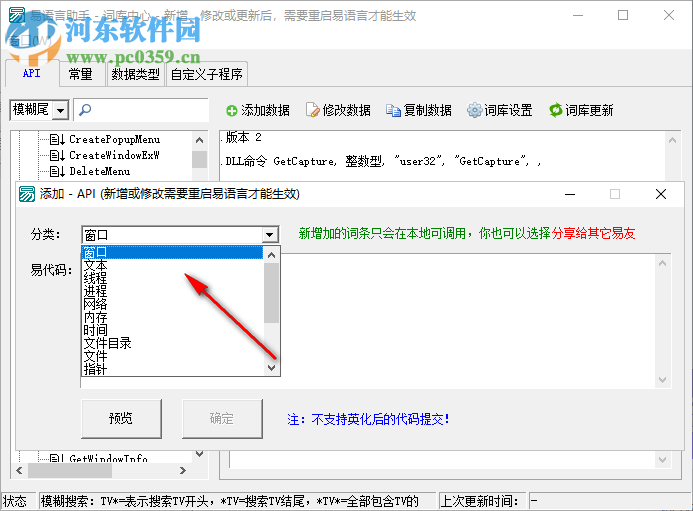Click the 添加 - API dialog title icon

[27, 194]
